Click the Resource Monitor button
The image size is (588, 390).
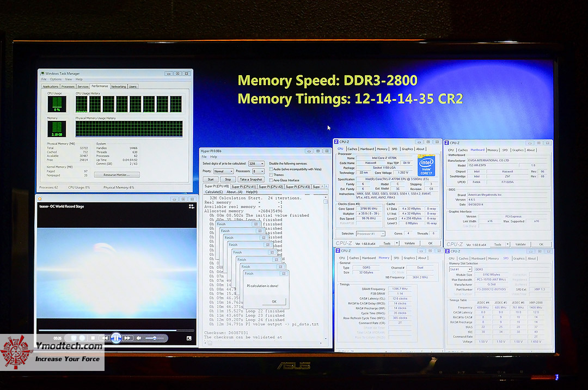point(117,175)
